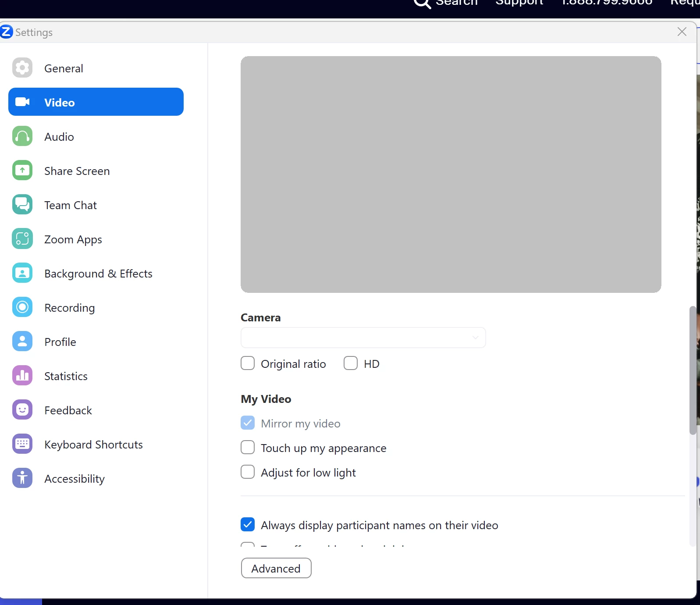Toggle Mirror my video checkbox
Screen dimensions: 700x605
[248, 423]
